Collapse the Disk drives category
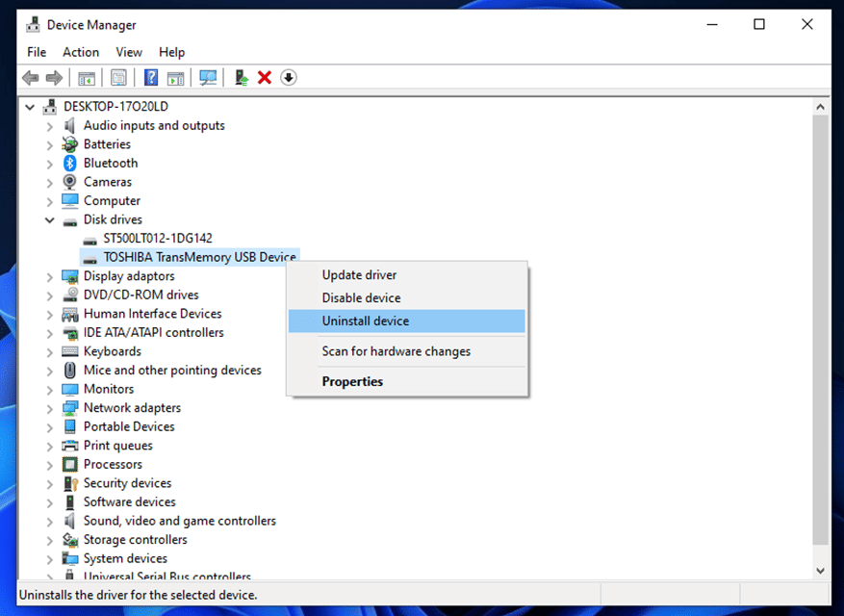The height and width of the screenshot is (616, 844). click(50, 220)
